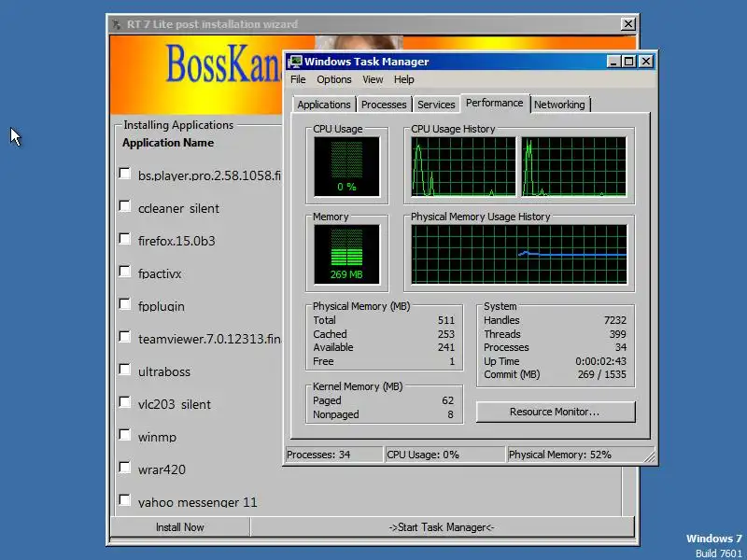This screenshot has height=560, width=747.
Task: Click the first CPU Usage History graph
Action: (x=463, y=167)
